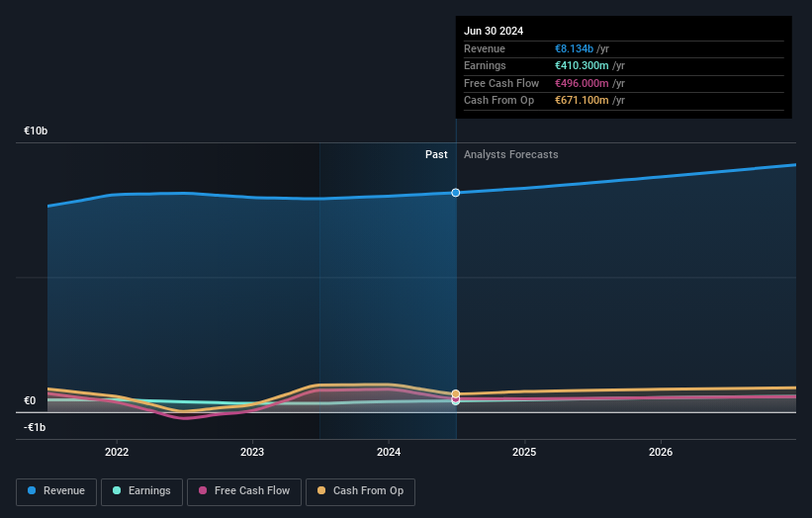812x518 pixels.
Task: Toggle the Free Cash Flow legend series
Action: [244, 491]
